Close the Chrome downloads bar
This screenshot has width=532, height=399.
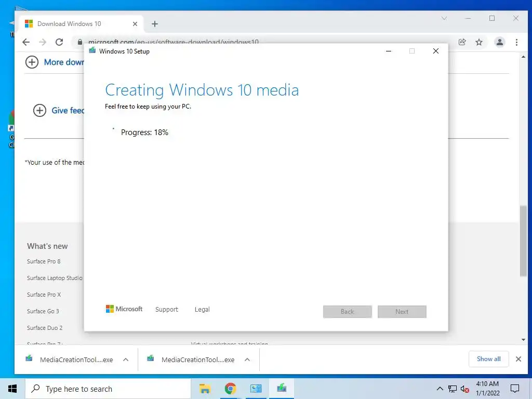(x=518, y=359)
